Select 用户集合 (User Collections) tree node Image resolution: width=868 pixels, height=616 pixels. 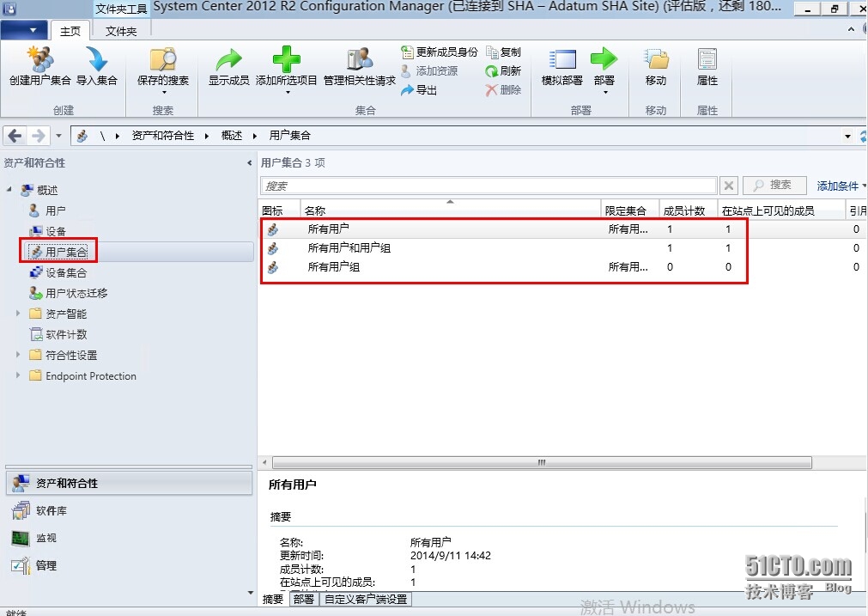point(58,252)
